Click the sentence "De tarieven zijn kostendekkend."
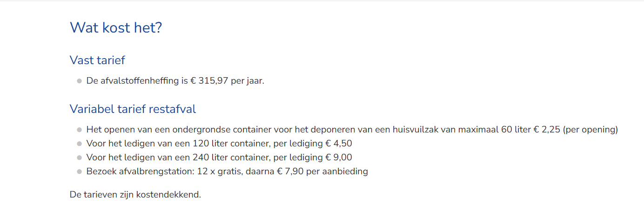Image resolution: width=644 pixels, height=211 pixels. point(135,194)
